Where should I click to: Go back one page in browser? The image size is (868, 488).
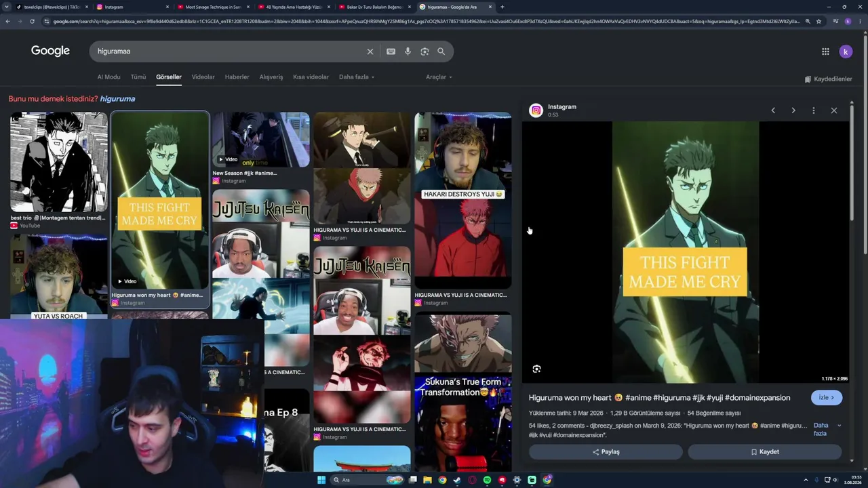pyautogui.click(x=7, y=21)
